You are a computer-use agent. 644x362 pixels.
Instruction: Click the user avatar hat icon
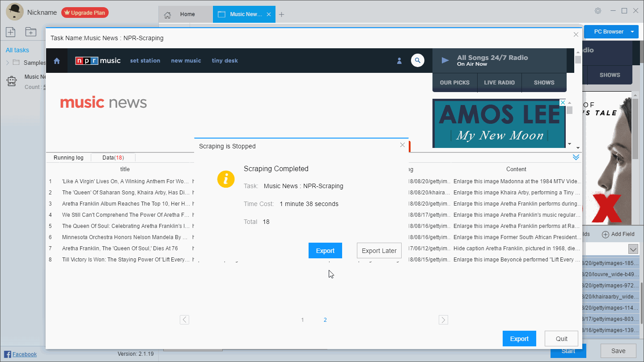tap(15, 12)
